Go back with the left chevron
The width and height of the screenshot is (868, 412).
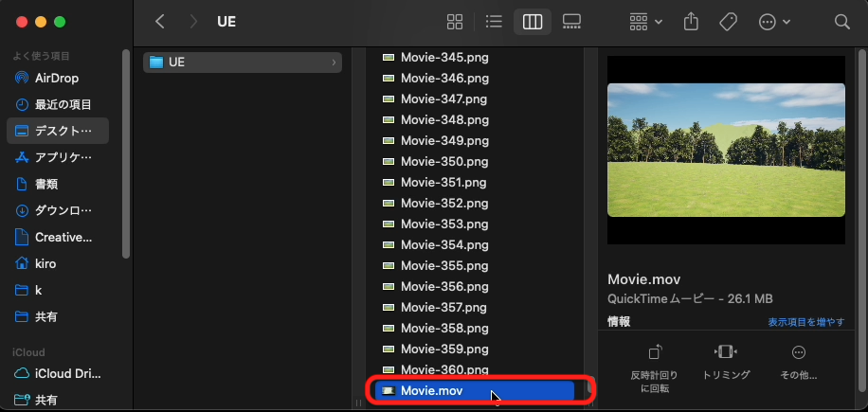click(160, 22)
